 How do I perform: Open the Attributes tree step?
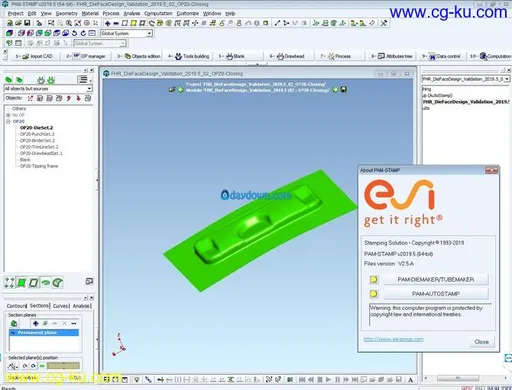pyautogui.click(x=392, y=56)
